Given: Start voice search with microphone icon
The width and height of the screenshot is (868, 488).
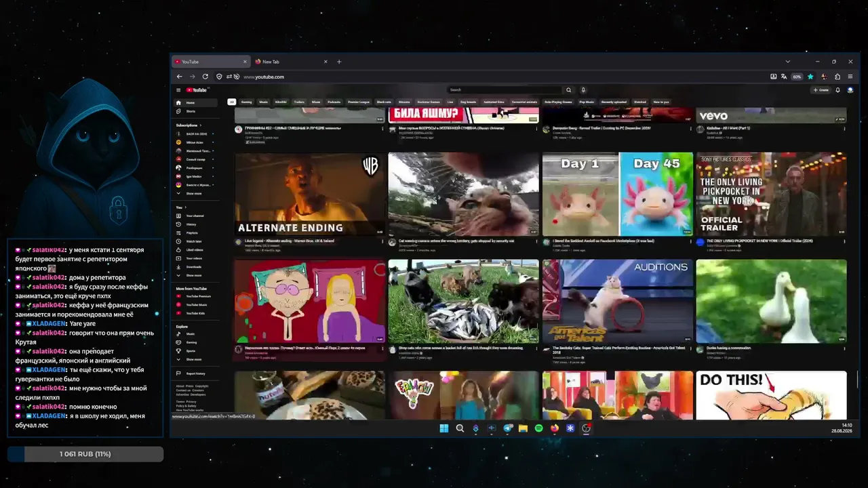Looking at the screenshot, I should pos(583,90).
